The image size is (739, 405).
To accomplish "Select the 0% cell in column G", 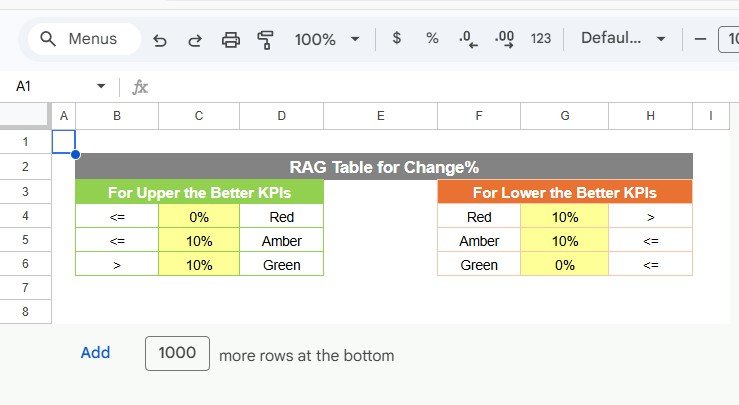I will tap(565, 265).
